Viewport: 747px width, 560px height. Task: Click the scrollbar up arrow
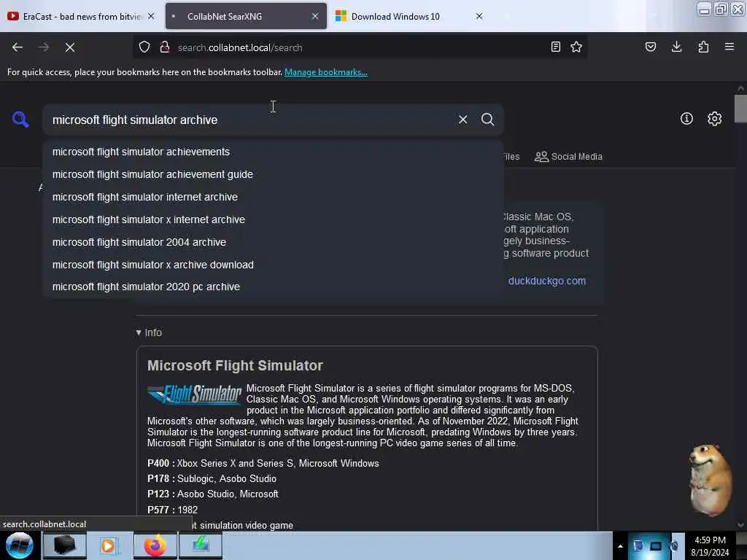740,88
